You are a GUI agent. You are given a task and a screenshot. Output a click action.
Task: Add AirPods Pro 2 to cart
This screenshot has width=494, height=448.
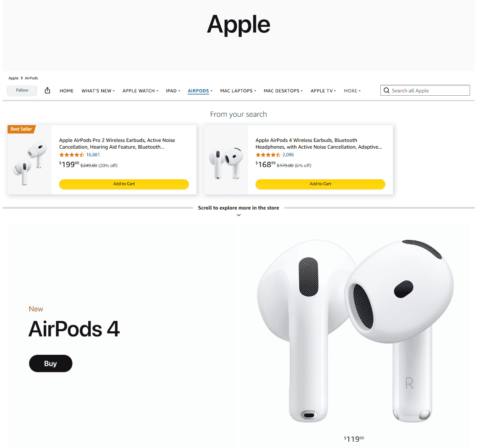point(124,184)
